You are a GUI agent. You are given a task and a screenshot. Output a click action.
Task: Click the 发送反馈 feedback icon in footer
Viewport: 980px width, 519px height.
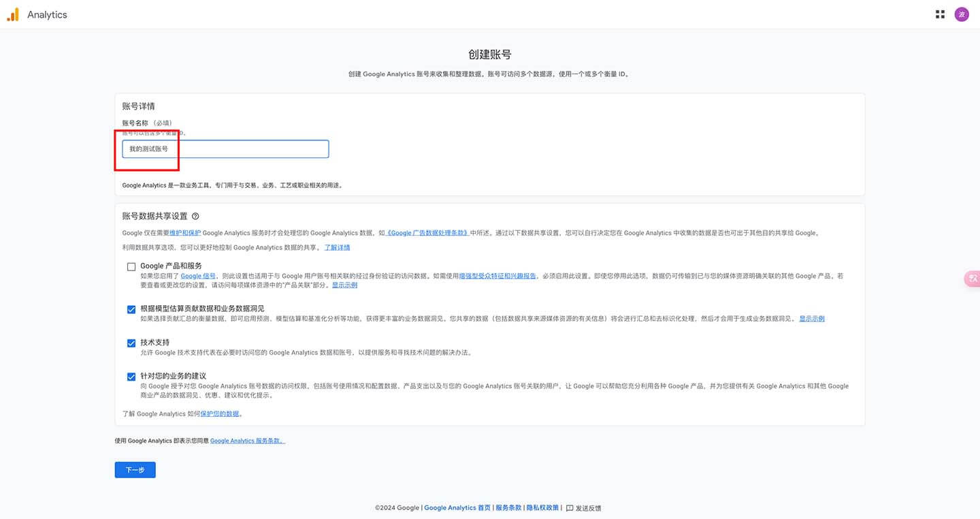(x=570, y=508)
